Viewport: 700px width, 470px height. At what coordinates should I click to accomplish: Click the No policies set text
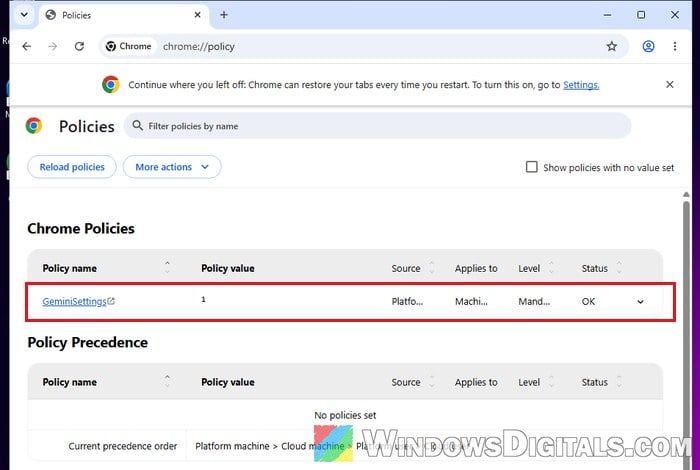[345, 415]
